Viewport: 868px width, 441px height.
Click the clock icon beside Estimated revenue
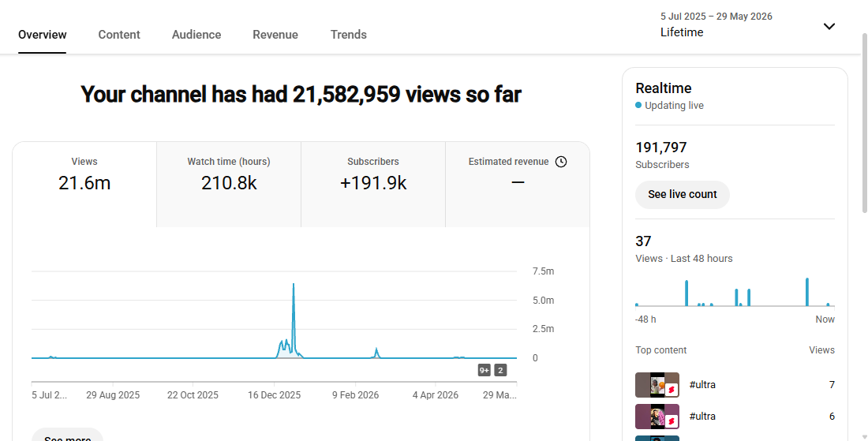(x=561, y=162)
